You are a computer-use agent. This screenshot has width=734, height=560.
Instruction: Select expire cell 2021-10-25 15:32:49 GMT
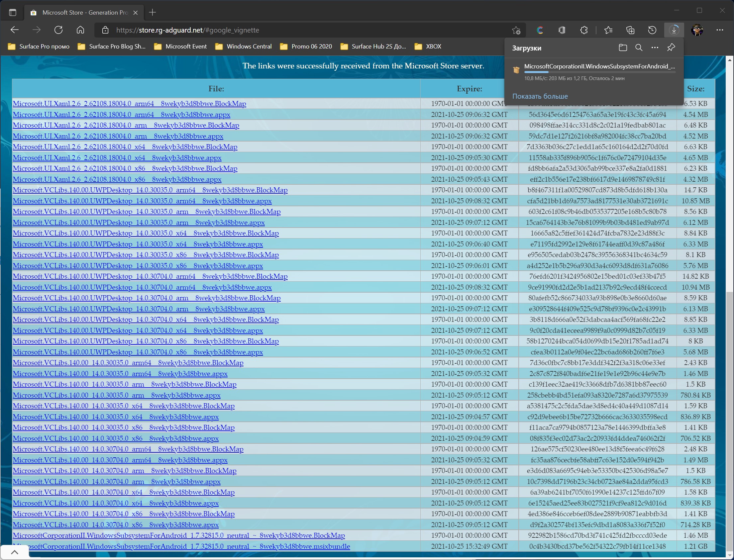[x=470, y=546]
